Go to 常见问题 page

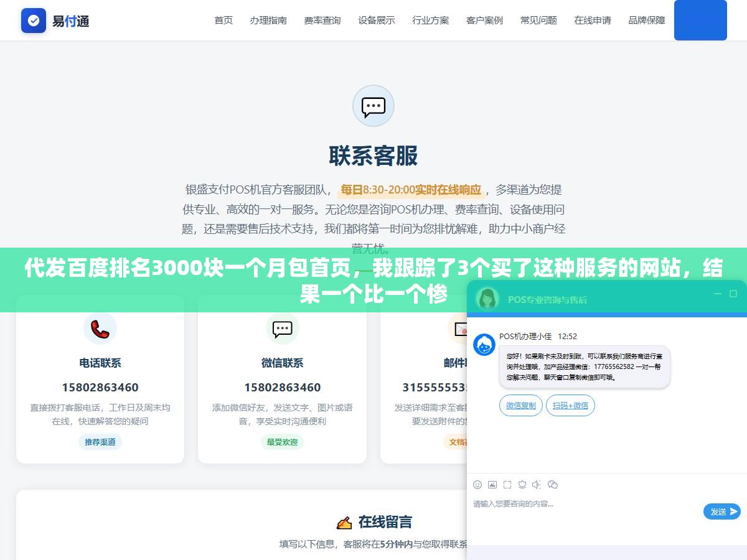tap(539, 21)
